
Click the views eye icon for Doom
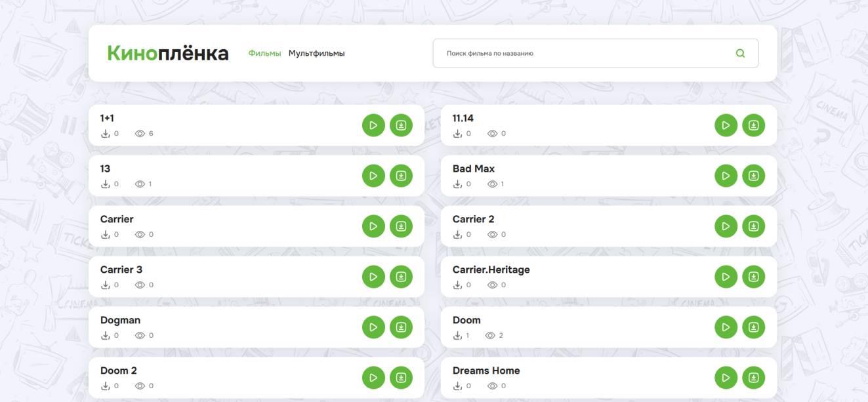(x=490, y=336)
